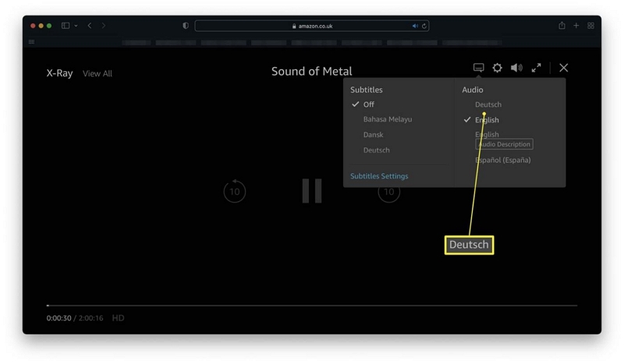Viewport: 624px width, 364px height.
Task: Go forward in Safari
Action: [x=104, y=26]
